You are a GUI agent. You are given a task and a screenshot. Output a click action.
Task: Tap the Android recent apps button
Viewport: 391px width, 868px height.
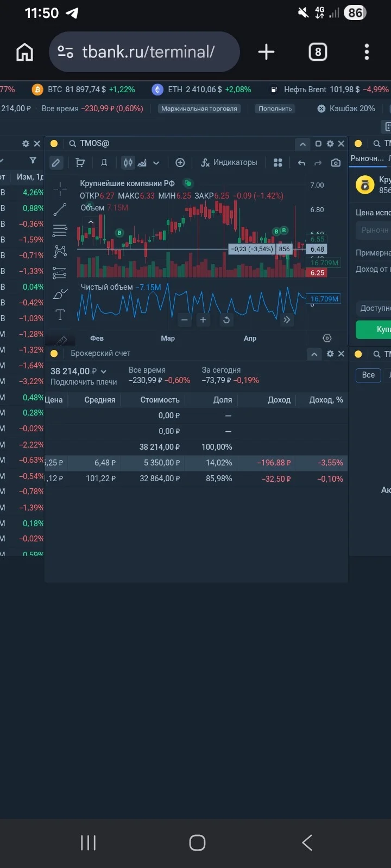pyautogui.click(x=88, y=843)
